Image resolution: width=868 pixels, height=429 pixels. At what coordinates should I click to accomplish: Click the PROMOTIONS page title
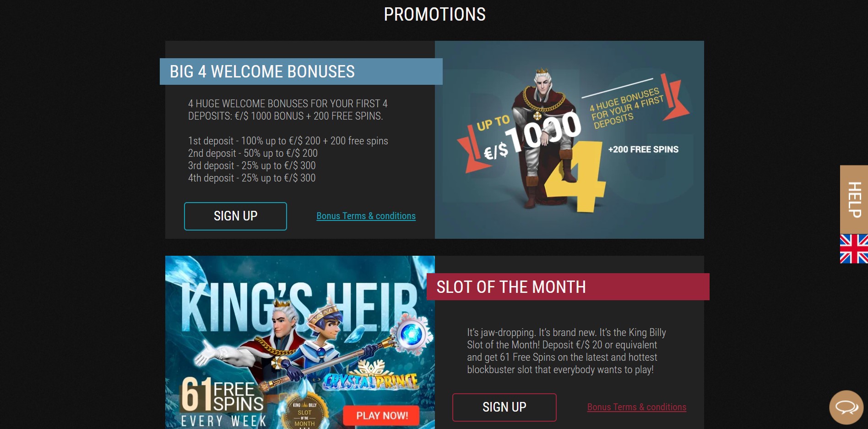[x=434, y=14]
